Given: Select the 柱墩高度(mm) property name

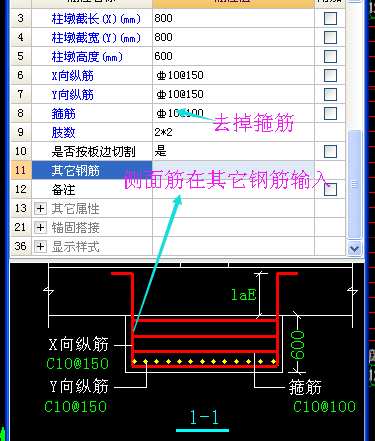Looking at the screenshot, I should coord(87,57).
